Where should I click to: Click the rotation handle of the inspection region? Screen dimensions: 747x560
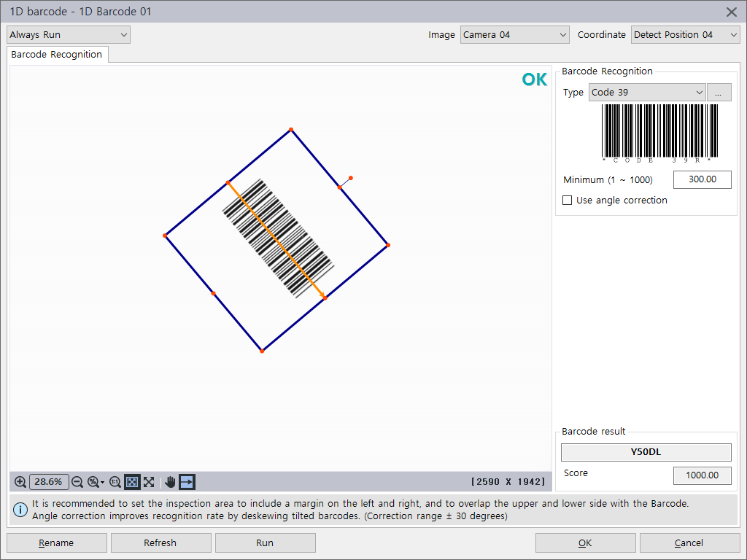coord(351,178)
